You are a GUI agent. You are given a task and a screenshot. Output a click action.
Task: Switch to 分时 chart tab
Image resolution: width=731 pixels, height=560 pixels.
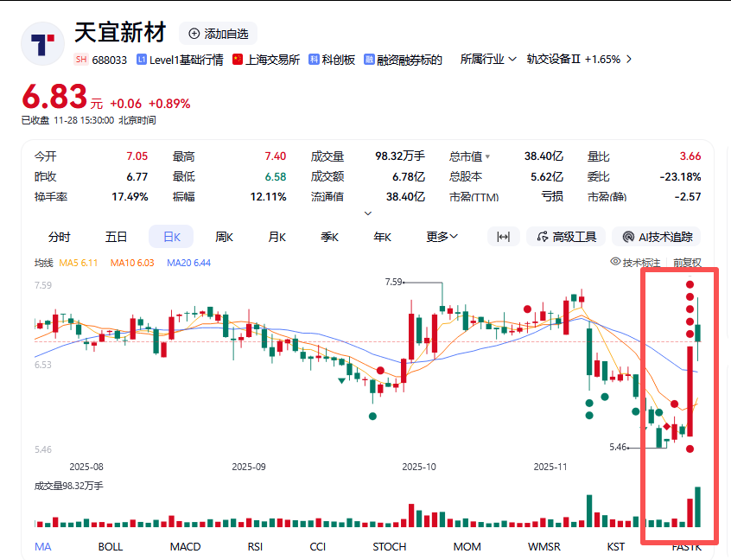pyautogui.click(x=60, y=237)
